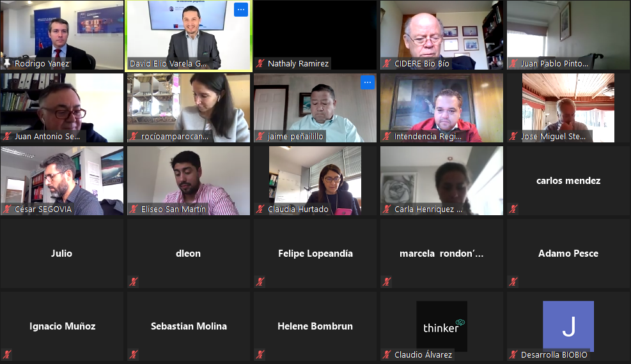Image resolution: width=631 pixels, height=364 pixels.
Task: Select Claudia Hurtado's video tile
Action: click(315, 181)
